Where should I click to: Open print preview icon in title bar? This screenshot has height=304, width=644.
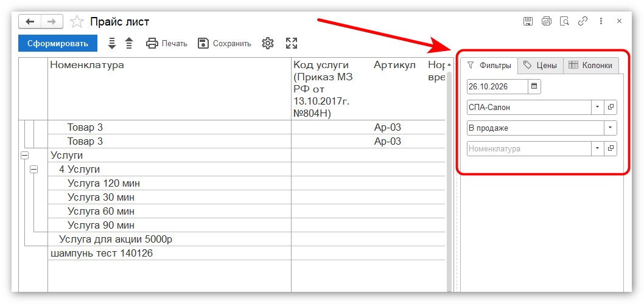click(x=565, y=21)
